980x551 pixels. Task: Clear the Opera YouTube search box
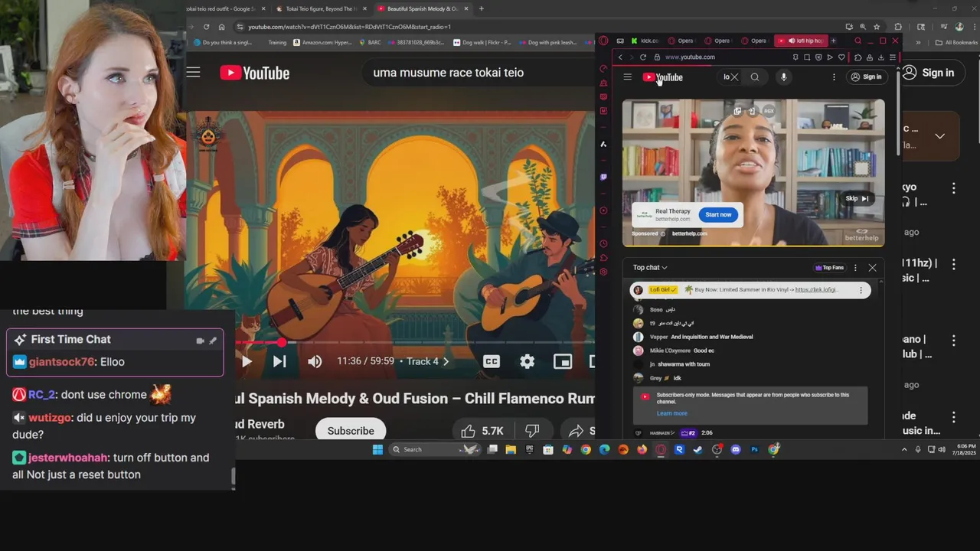[734, 77]
